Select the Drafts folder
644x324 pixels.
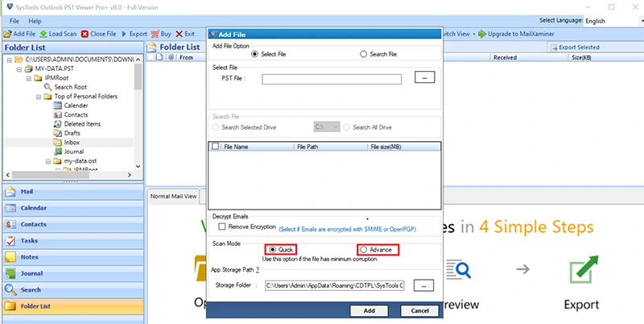click(67, 133)
